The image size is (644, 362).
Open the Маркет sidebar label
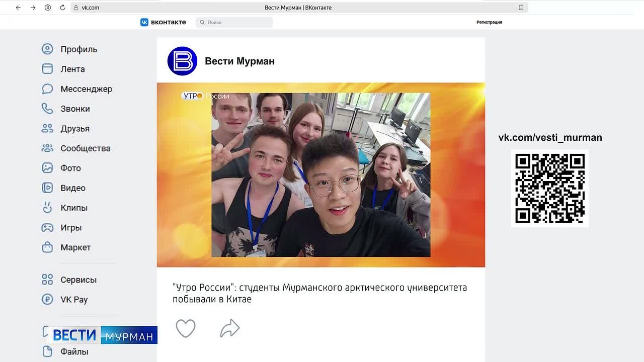[x=76, y=247]
